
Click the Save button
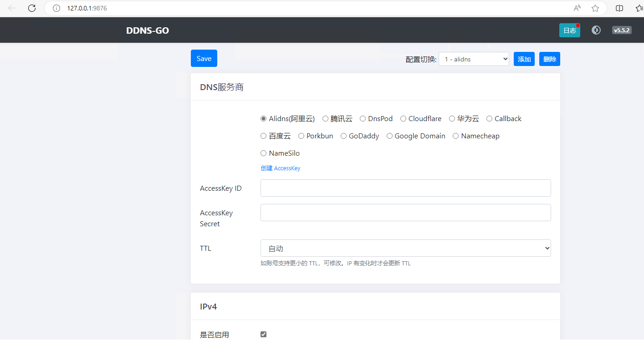pyautogui.click(x=204, y=58)
